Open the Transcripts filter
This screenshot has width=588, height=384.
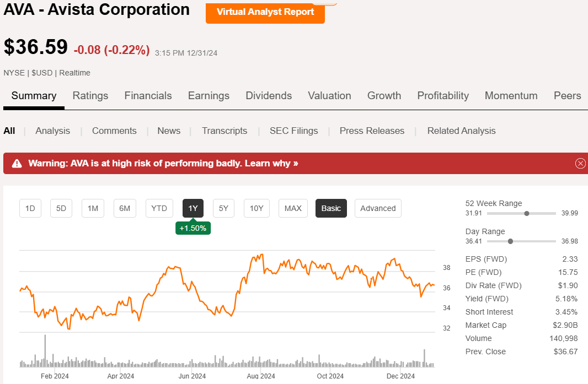coord(224,131)
